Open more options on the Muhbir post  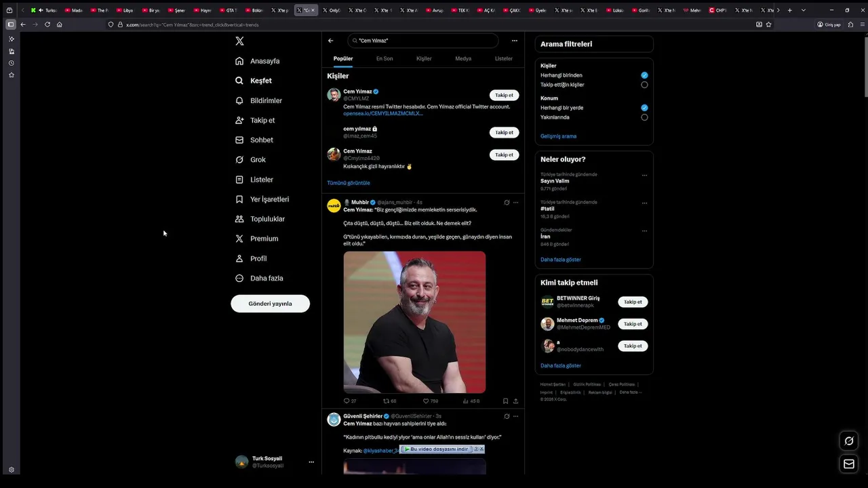click(x=515, y=202)
